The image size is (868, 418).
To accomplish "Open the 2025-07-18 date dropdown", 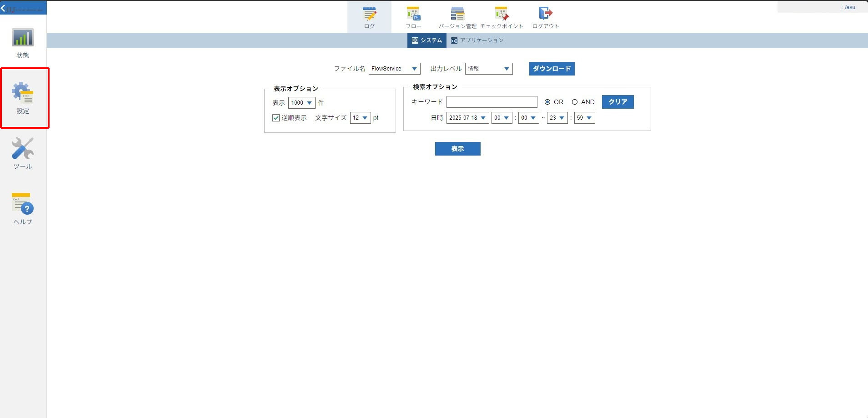I will pyautogui.click(x=467, y=118).
